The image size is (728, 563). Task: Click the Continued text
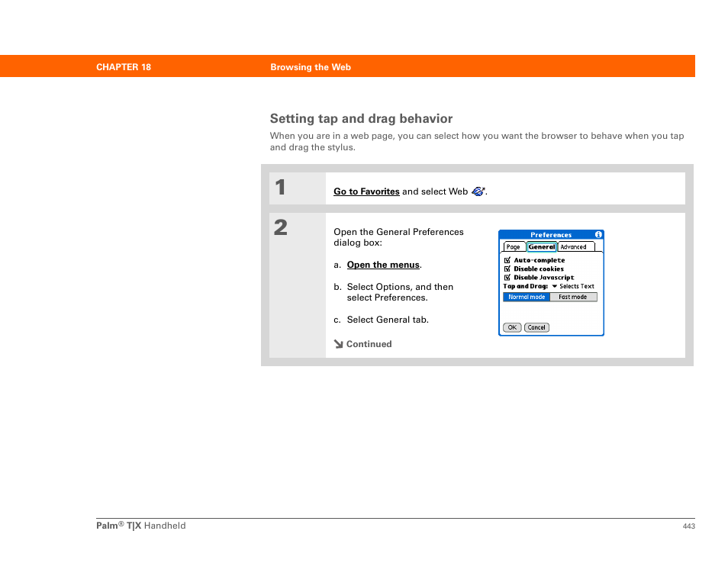click(x=369, y=344)
